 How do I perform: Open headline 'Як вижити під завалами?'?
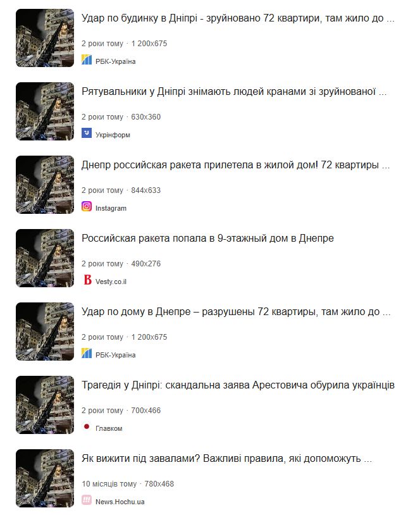point(227,459)
